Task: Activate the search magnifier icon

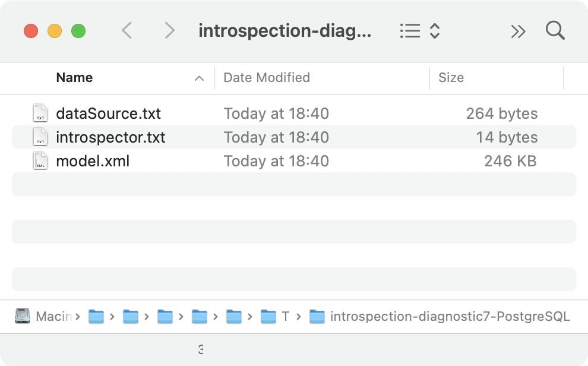Action: tap(555, 31)
